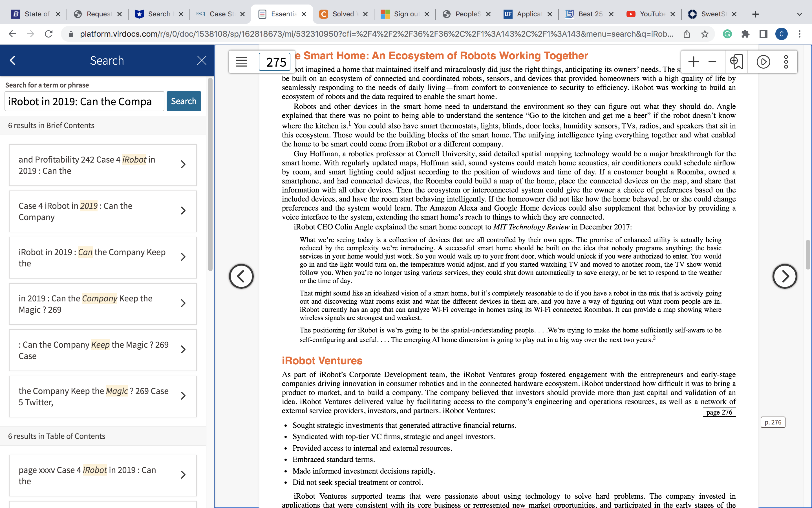The height and width of the screenshot is (508, 812).
Task: Click the '6 results in Brief Contents' label
Action: pyautogui.click(x=51, y=125)
